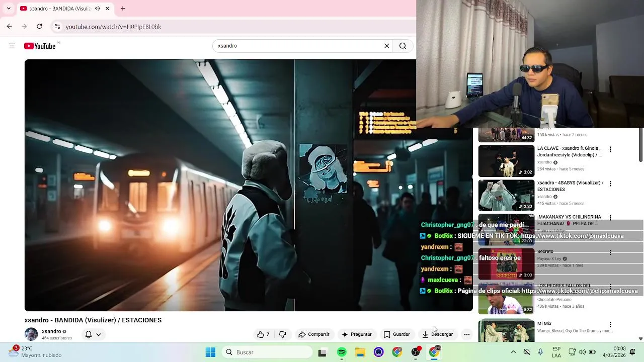This screenshot has width=644, height=362.
Task: Click the microphone tray icon
Action: point(540,352)
